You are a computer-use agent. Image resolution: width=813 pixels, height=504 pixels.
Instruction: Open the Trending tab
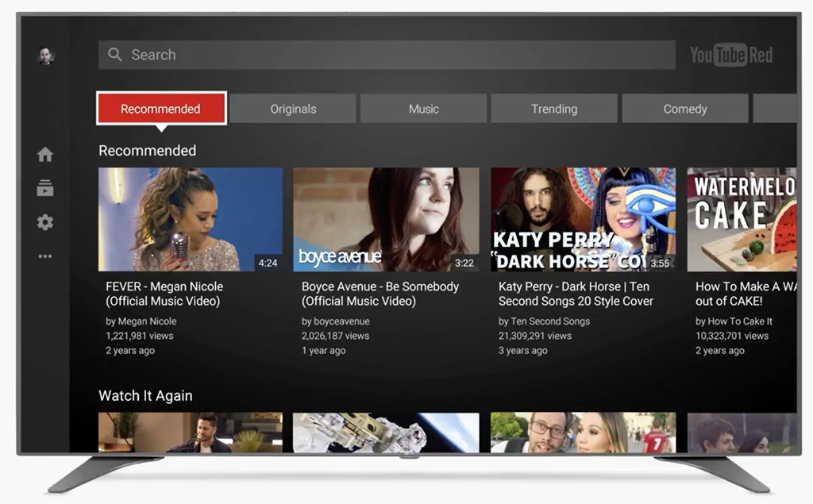pos(554,109)
